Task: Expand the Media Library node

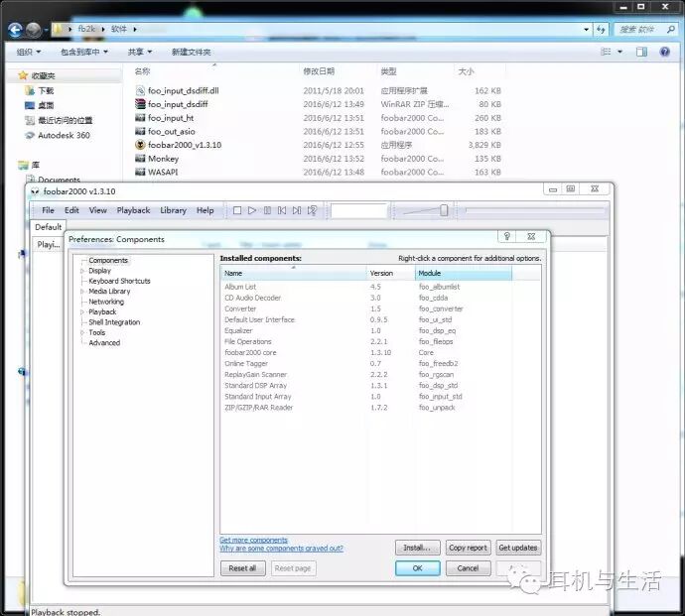Action: click(81, 292)
